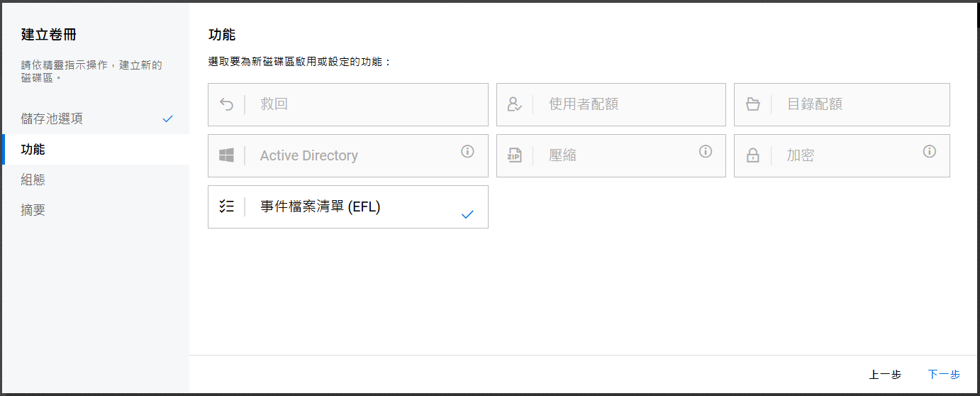Click the 使用者配額 user icon
The width and height of the screenshot is (980, 396).
point(515,104)
